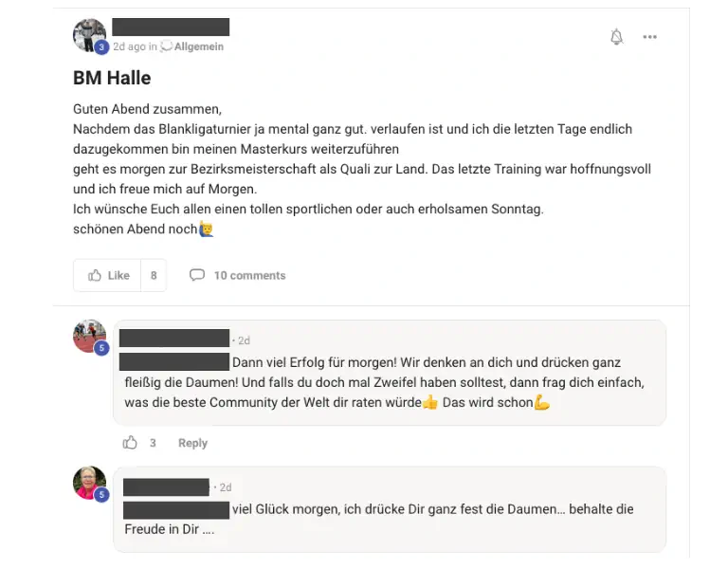Show the 10 comments link
Screen dimensions: 728x569
click(250, 275)
